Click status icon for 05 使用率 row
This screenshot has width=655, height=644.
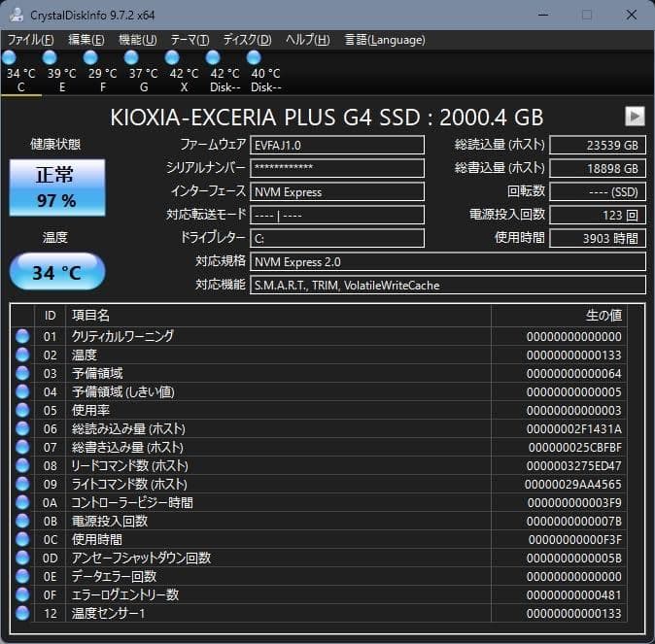tap(22, 410)
